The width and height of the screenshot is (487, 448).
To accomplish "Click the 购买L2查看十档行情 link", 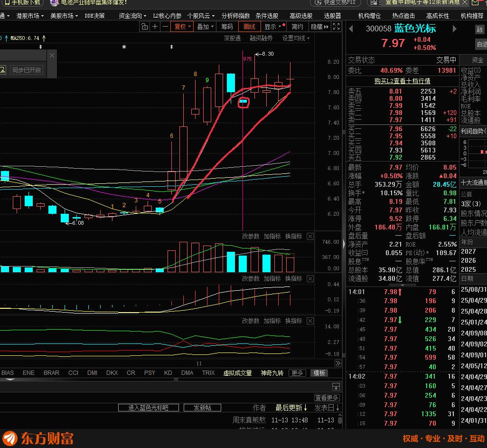I will 402,81.
